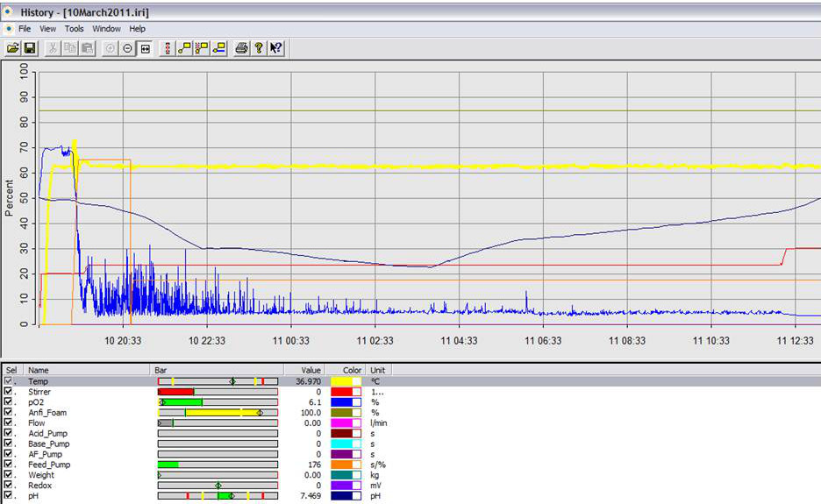Click the Save floppy disk icon
821x504 pixels.
30,48
